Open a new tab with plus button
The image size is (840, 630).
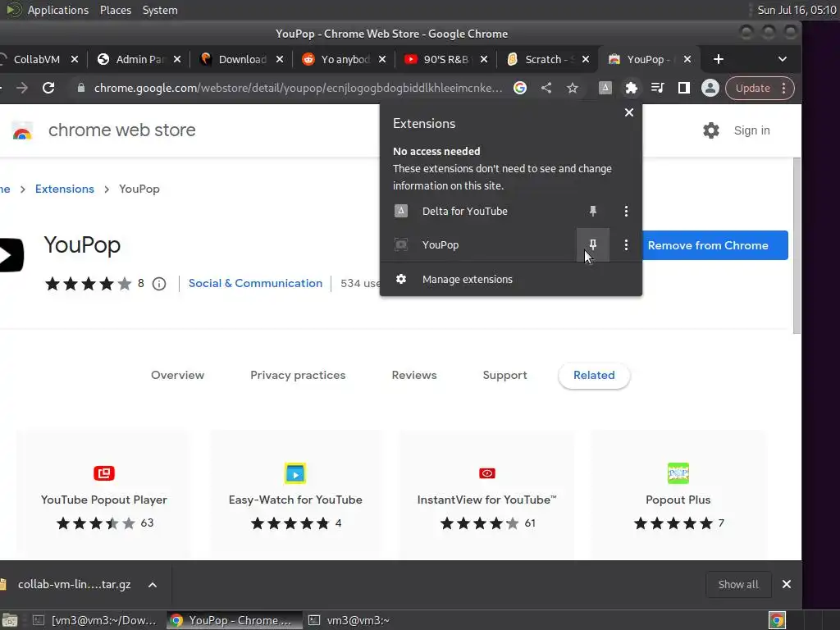(719, 59)
